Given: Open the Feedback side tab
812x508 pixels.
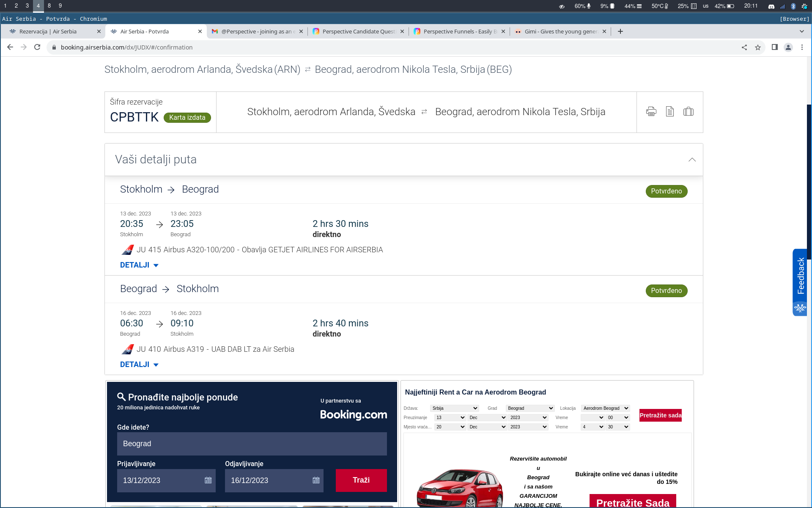Looking at the screenshot, I should [800, 276].
